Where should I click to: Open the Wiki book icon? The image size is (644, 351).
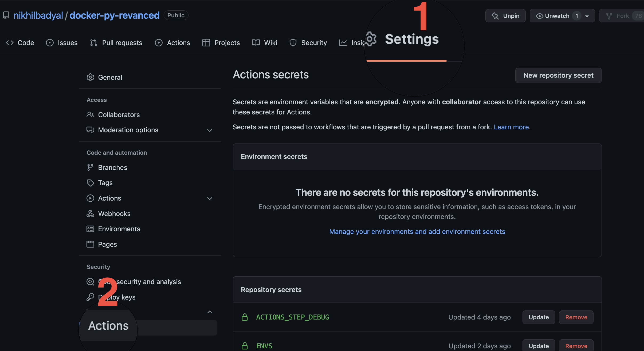click(x=256, y=43)
